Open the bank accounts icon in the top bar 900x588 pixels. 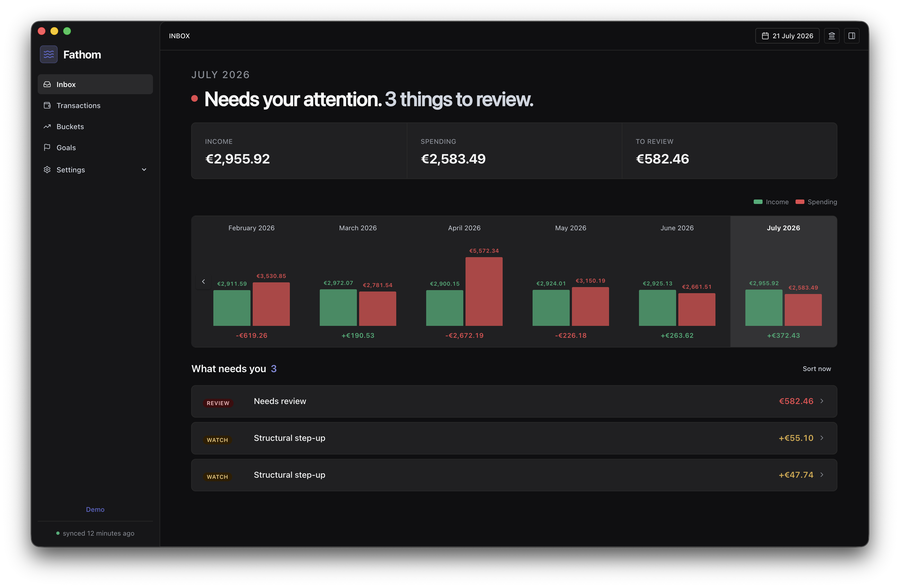pos(832,36)
